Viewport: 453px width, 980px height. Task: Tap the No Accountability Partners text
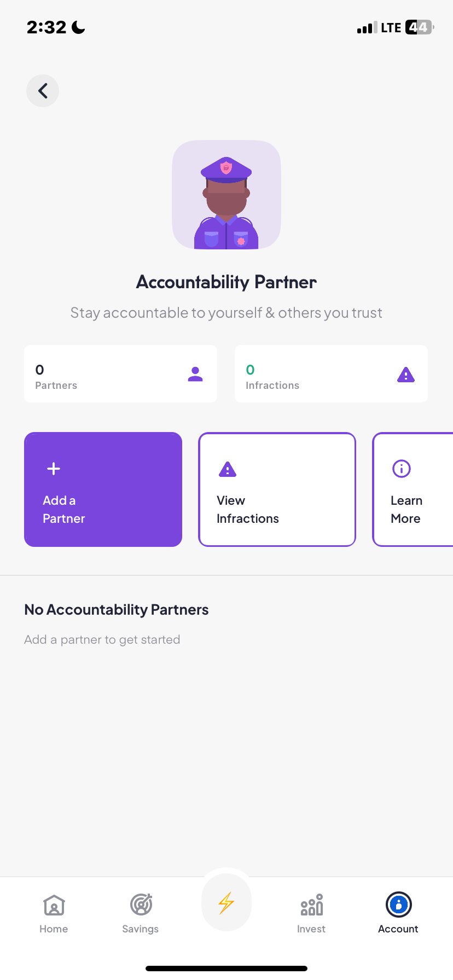pyautogui.click(x=117, y=610)
